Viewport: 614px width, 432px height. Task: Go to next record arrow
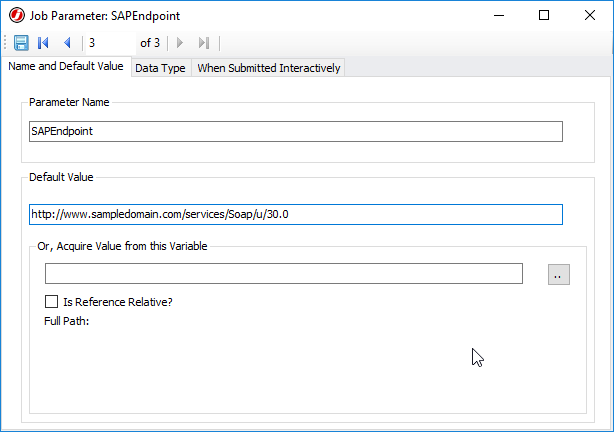click(180, 43)
